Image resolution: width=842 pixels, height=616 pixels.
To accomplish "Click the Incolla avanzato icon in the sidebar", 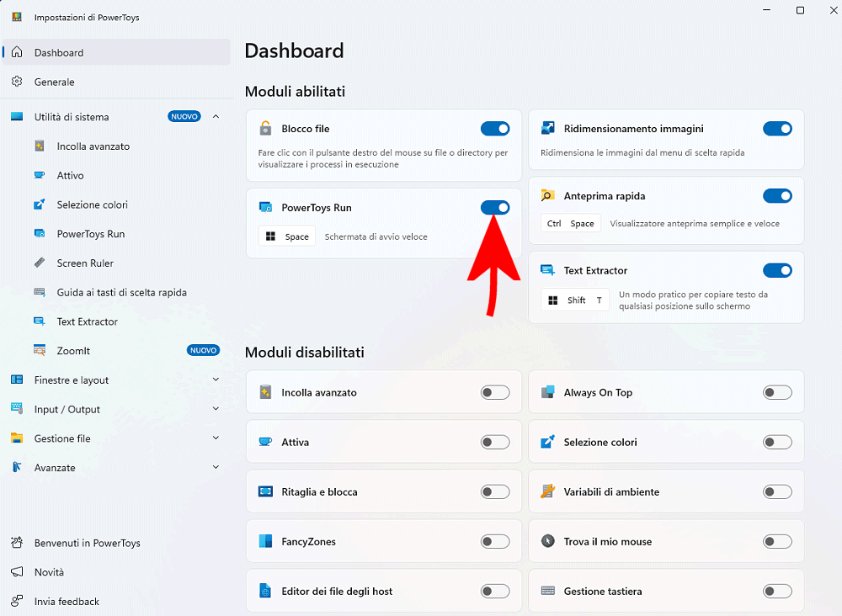I will pos(40,146).
